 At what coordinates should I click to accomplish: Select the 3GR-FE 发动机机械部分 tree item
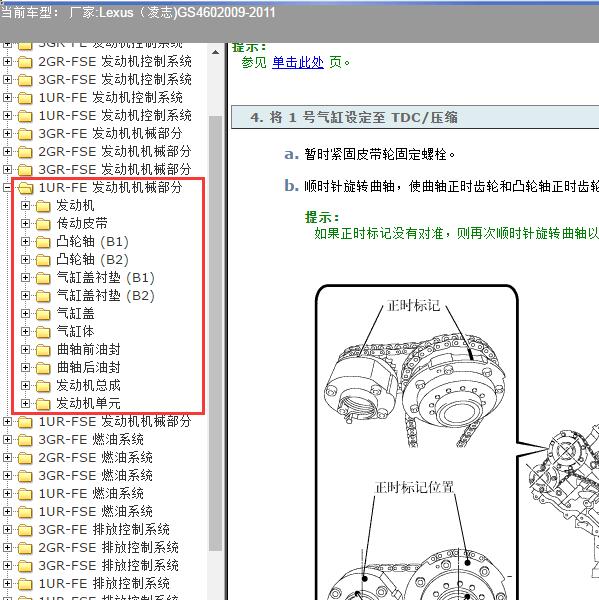tap(110, 133)
